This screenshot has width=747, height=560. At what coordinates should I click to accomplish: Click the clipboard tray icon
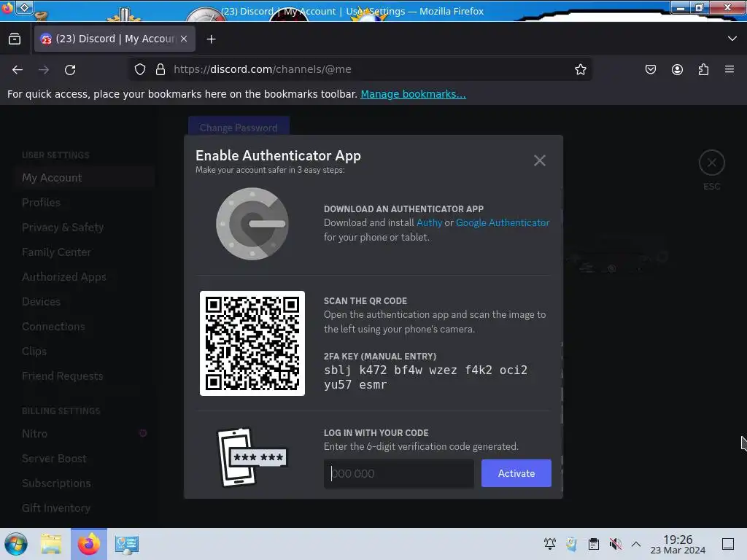(x=594, y=543)
